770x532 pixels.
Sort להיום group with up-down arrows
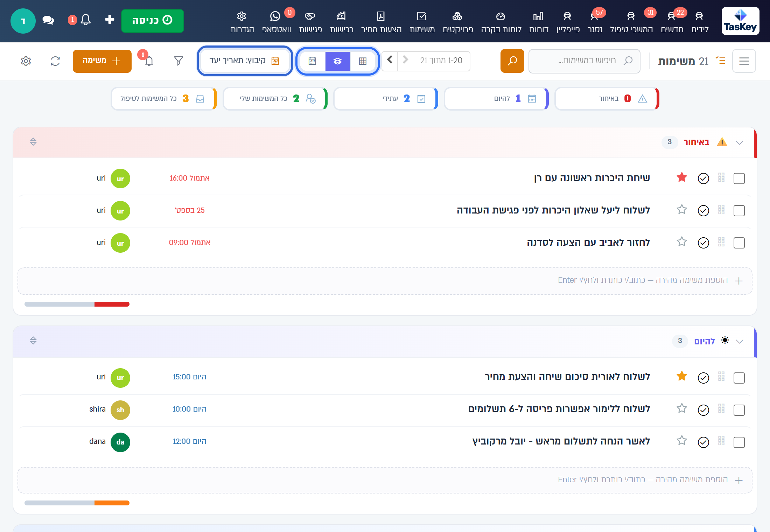pyautogui.click(x=33, y=341)
